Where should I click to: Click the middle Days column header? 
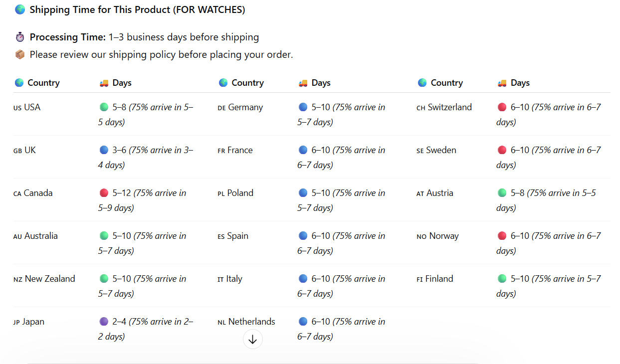[321, 83]
